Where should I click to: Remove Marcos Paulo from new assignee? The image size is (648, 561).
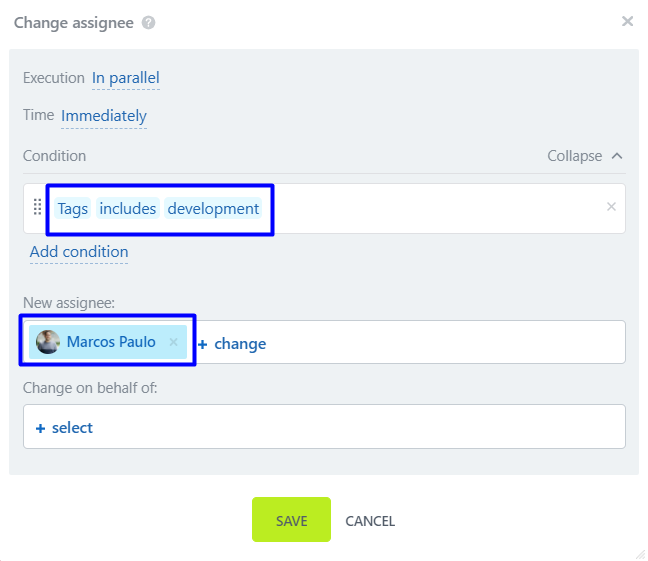click(x=173, y=342)
